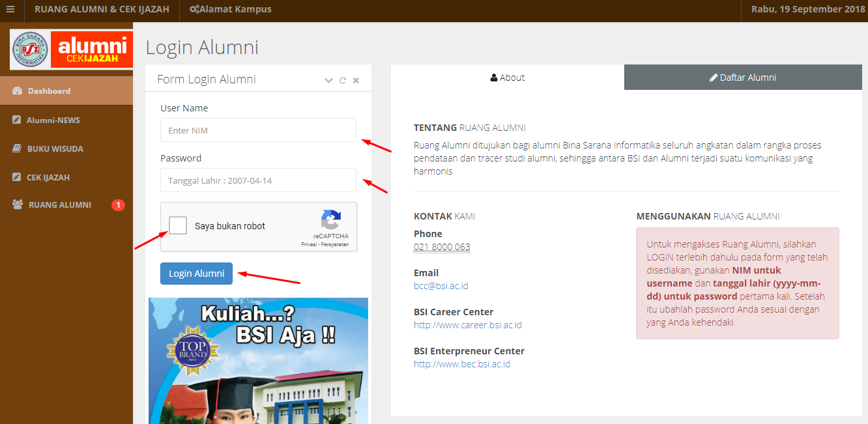Click the Login Alumni button
The width and height of the screenshot is (868, 424).
(196, 274)
